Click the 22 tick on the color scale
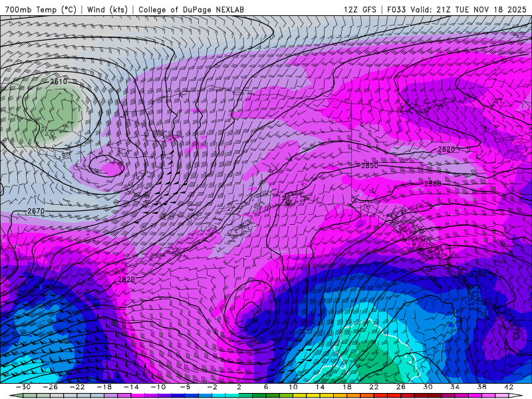532x399 pixels. (374, 387)
